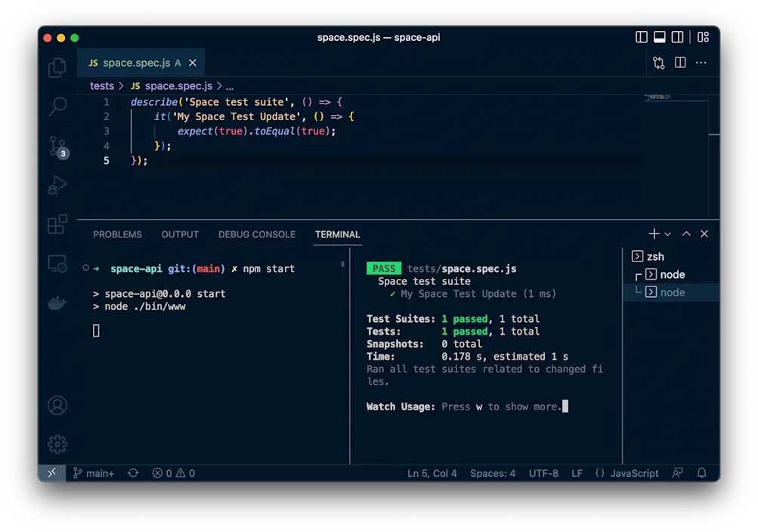The height and width of the screenshot is (532, 758).
Task: Click 'Watch Usage:' text in right terminal
Action: [401, 407]
